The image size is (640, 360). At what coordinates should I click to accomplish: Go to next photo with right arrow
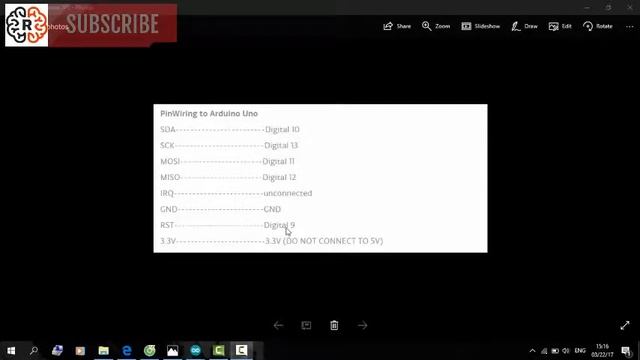[362, 325]
